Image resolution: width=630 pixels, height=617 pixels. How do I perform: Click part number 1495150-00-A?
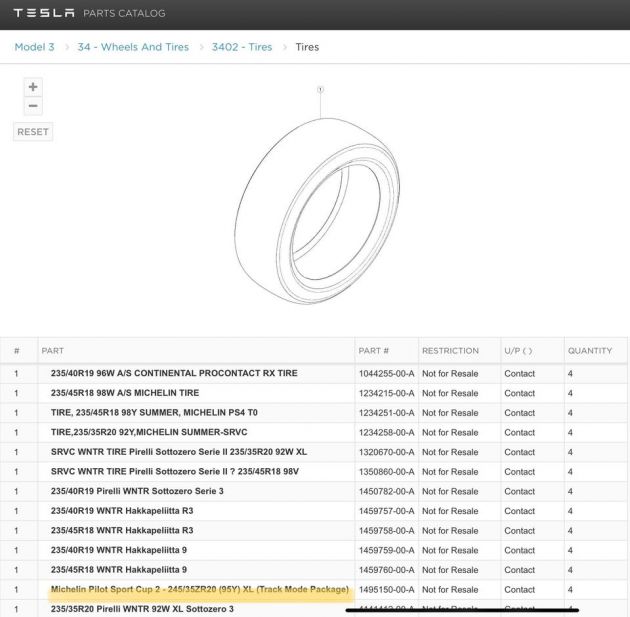[x=387, y=590]
